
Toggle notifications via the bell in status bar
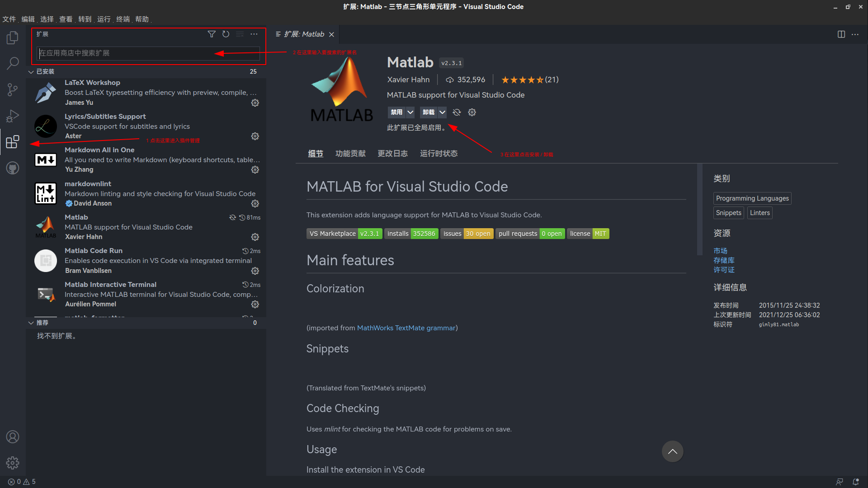(855, 481)
